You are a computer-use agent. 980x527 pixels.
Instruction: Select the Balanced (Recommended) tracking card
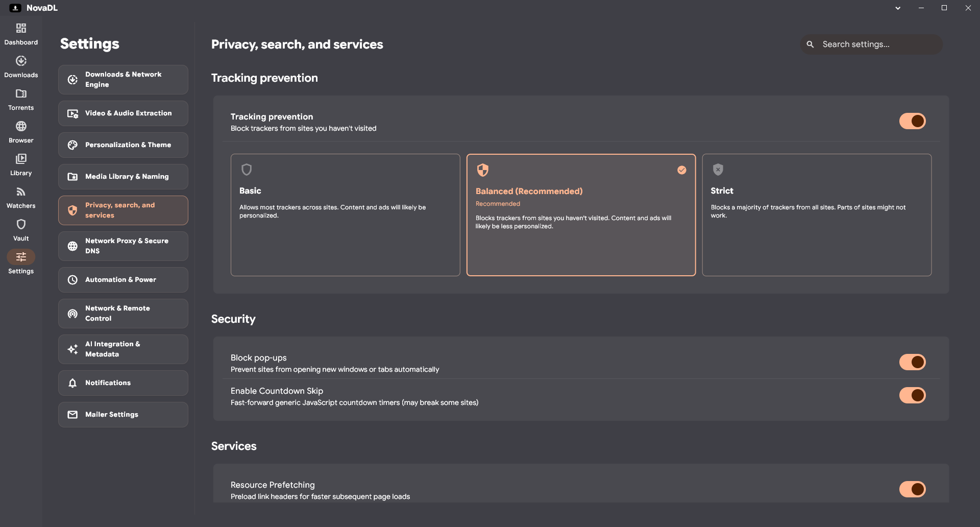point(581,215)
